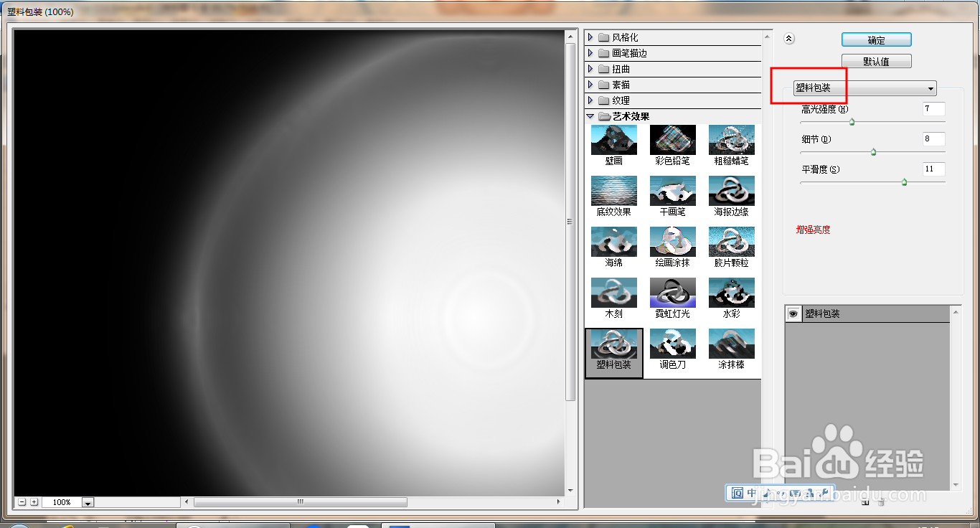Click the preview vertical scrollbar up arrow
The height and width of the screenshot is (528, 980).
pyautogui.click(x=571, y=37)
